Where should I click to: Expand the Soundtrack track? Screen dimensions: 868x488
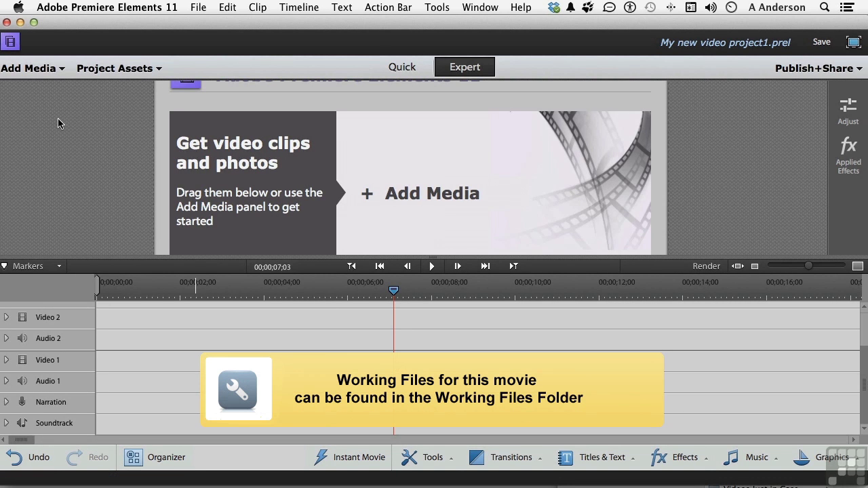6,423
